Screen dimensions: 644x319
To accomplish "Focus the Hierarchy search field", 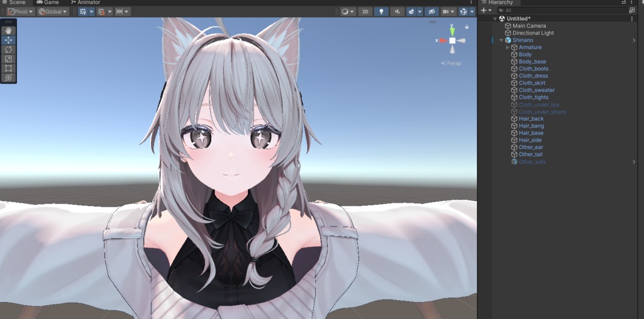I will point(562,10).
